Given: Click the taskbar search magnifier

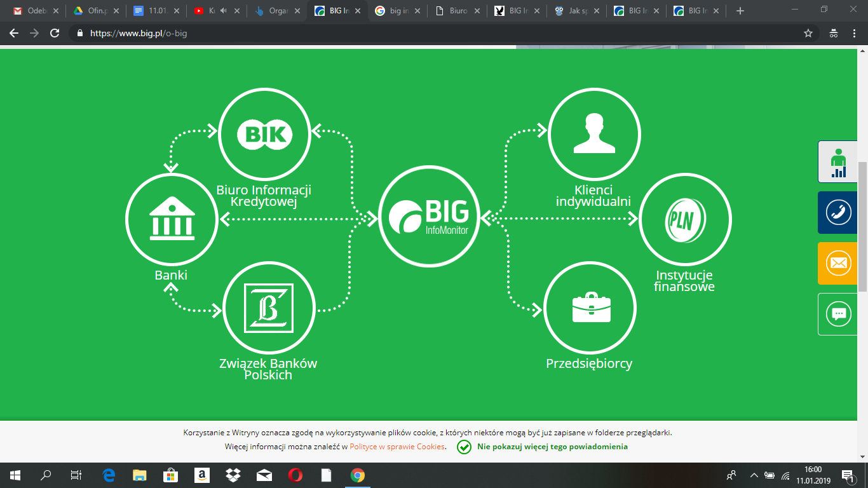Looking at the screenshot, I should click(x=46, y=475).
